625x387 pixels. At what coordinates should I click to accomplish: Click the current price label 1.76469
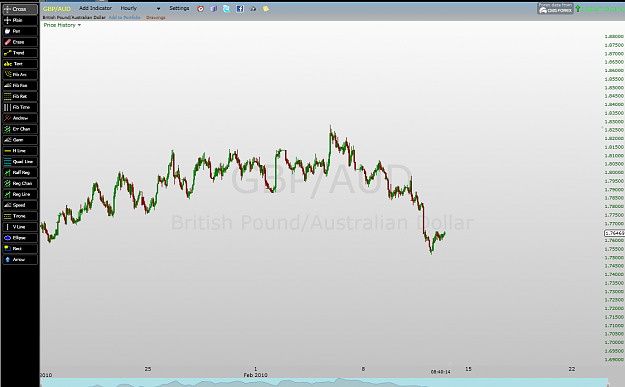(x=615, y=233)
